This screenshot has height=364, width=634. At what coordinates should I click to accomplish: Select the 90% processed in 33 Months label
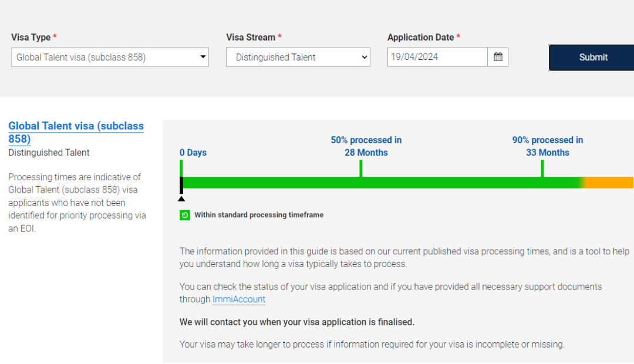[548, 146]
